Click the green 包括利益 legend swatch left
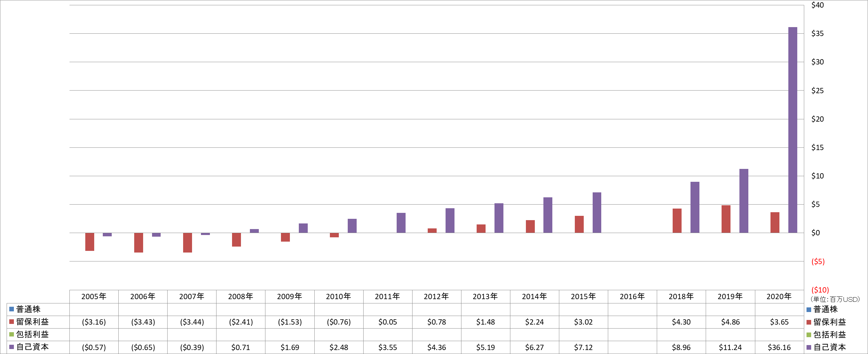Screen dimensions: 868x354 (x=12, y=334)
